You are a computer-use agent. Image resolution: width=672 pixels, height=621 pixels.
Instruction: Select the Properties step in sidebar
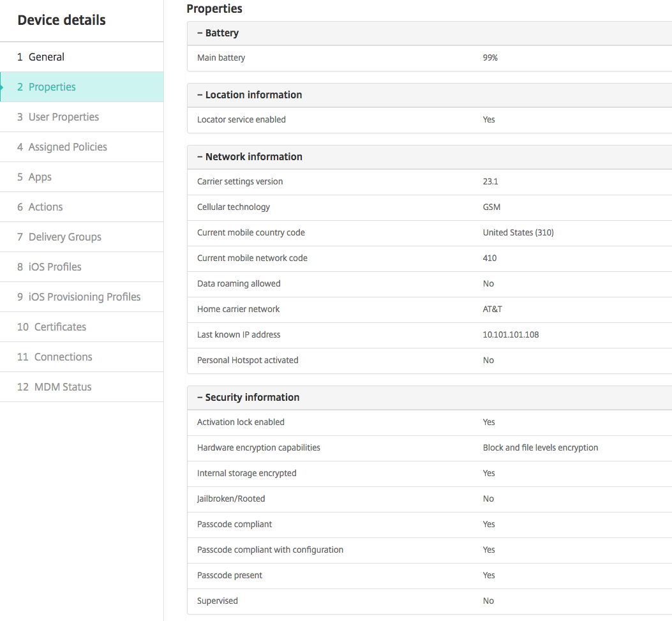tap(52, 87)
